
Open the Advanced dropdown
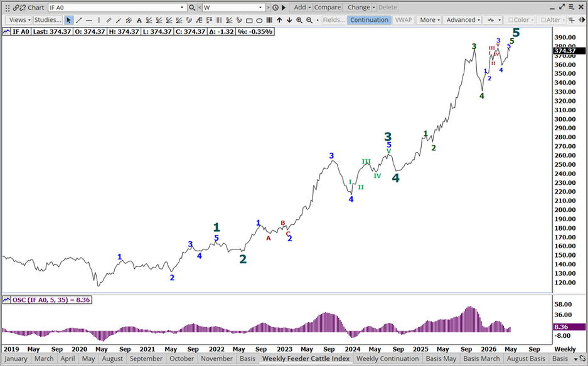463,20
